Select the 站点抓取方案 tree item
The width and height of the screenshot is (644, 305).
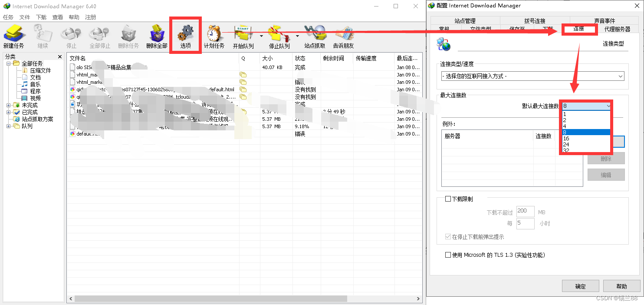coord(37,119)
